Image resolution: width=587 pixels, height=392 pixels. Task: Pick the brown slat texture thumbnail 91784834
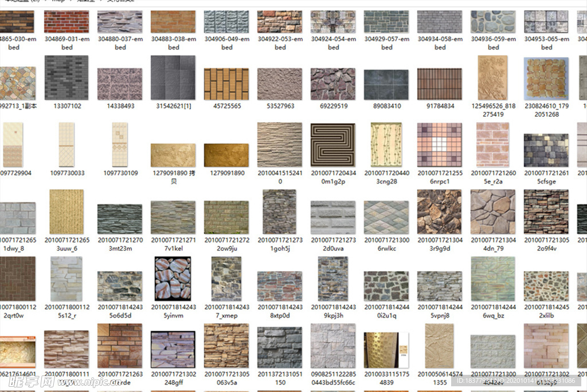point(440,84)
